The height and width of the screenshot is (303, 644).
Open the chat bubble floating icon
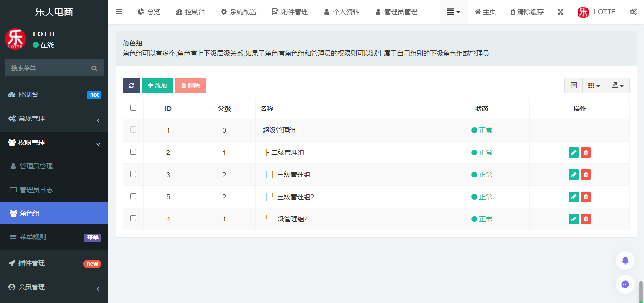625,284
